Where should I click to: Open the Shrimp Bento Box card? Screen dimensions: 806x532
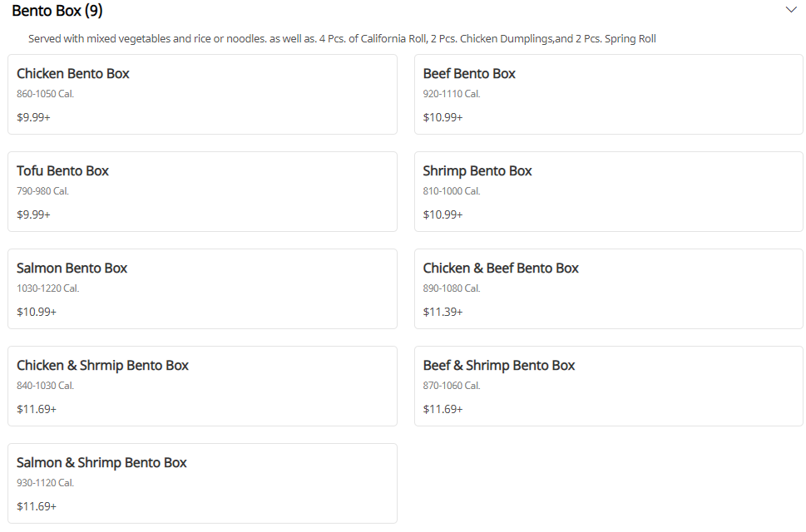[608, 191]
